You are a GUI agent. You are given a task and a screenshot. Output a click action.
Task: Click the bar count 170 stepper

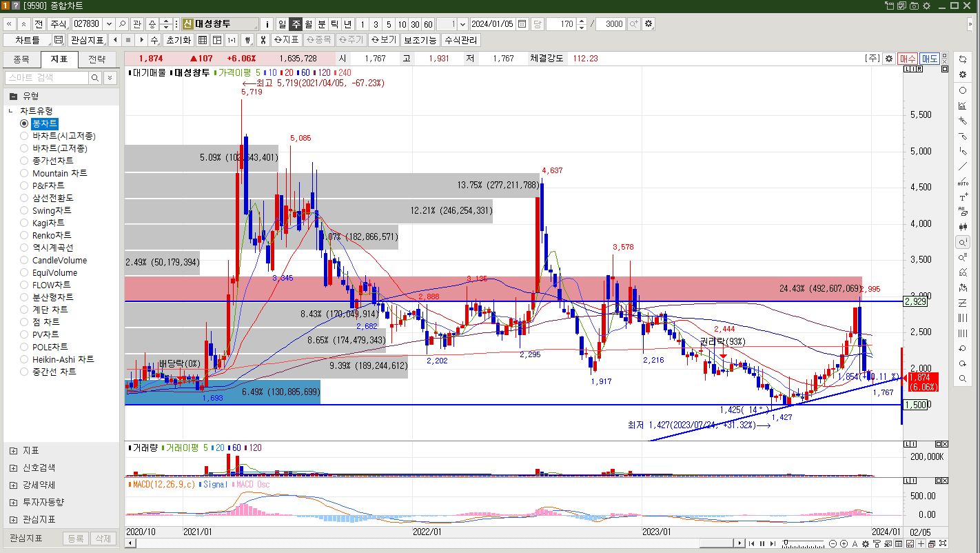click(582, 24)
